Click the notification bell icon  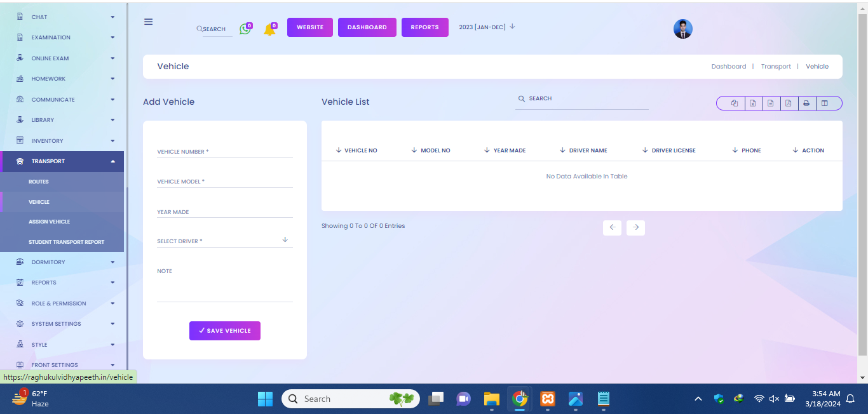click(x=269, y=29)
